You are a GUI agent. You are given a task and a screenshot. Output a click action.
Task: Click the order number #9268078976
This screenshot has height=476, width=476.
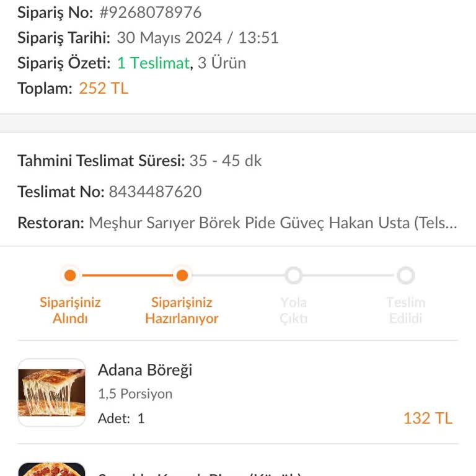pos(151,12)
